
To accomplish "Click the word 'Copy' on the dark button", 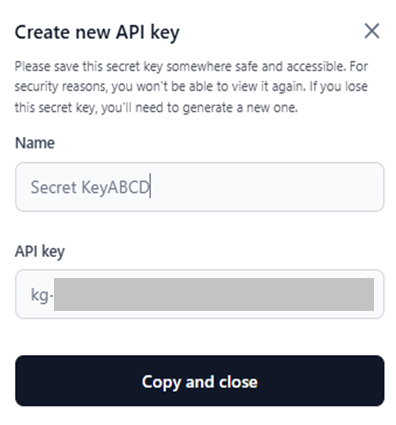I will click(x=161, y=382).
